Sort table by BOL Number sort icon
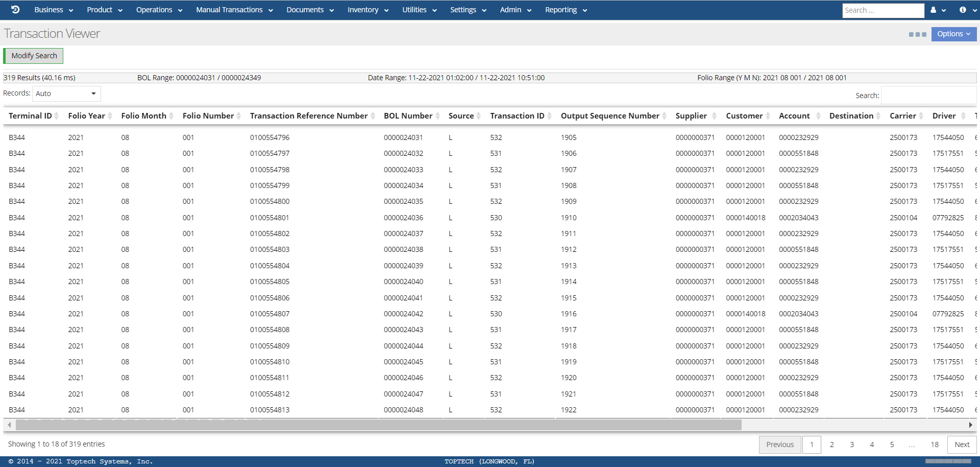Viewport: 980px width, 467px height. tap(438, 116)
